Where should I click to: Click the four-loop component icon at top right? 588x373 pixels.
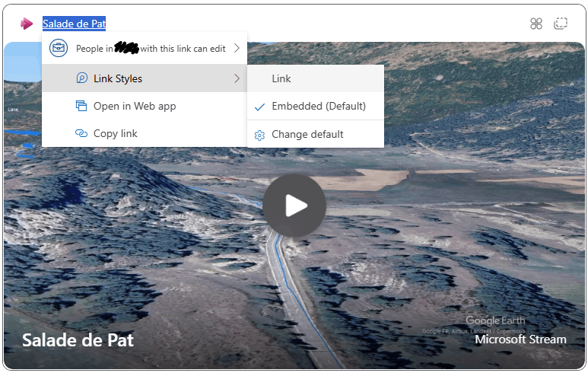(x=536, y=24)
